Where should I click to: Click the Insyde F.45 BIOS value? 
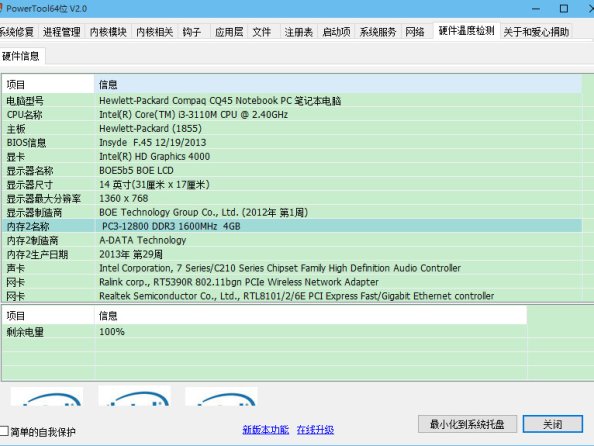click(x=153, y=142)
